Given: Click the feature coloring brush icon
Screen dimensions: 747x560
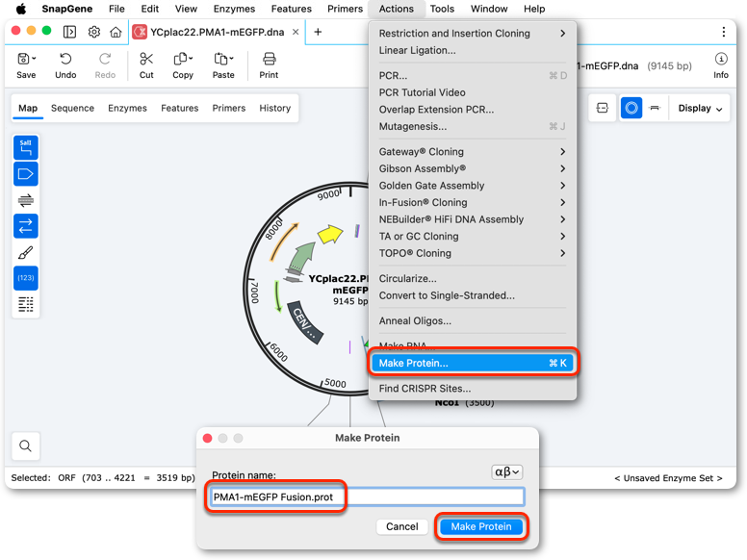Looking at the screenshot, I should tap(26, 252).
